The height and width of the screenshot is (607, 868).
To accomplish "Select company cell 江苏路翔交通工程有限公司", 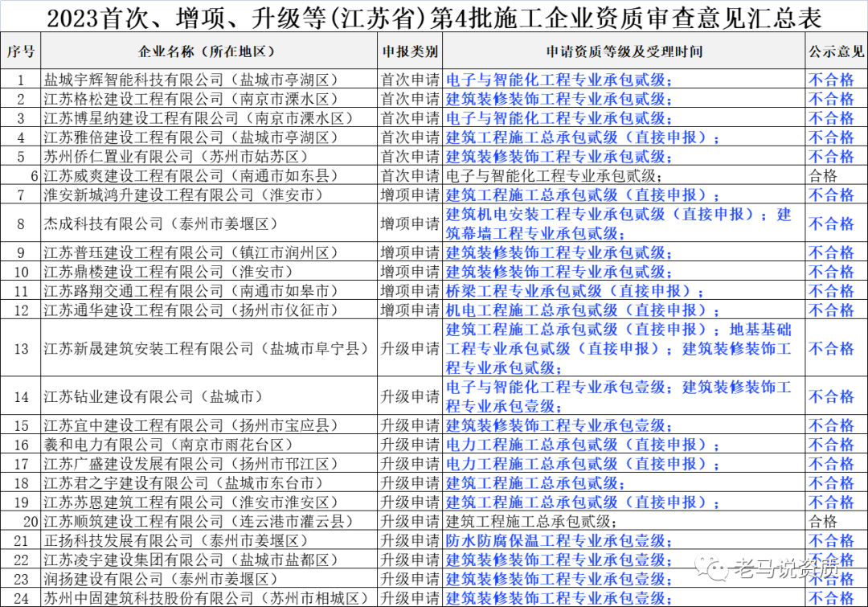I will (x=209, y=291).
